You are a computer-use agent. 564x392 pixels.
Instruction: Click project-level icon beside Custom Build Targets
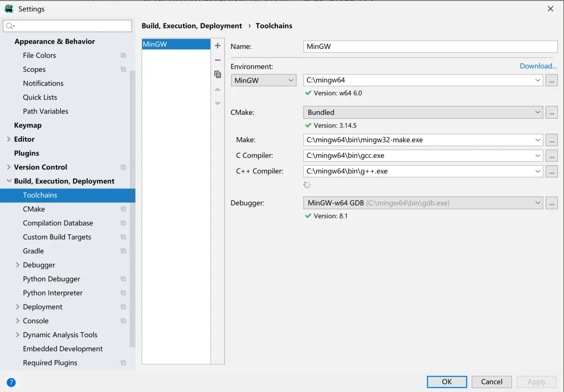[123, 237]
